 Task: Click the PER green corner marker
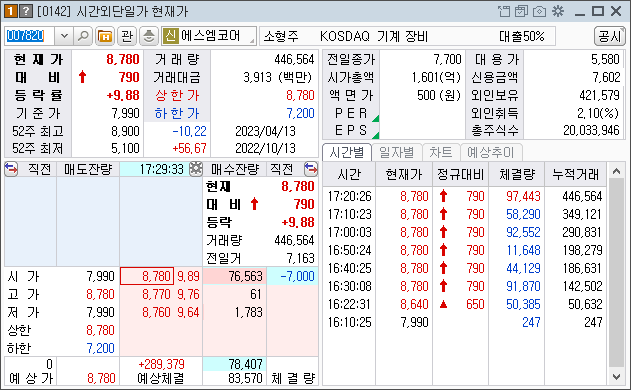click(x=375, y=118)
